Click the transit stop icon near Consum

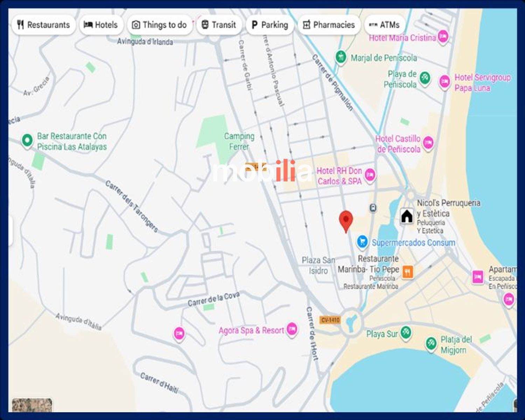coord(373,208)
